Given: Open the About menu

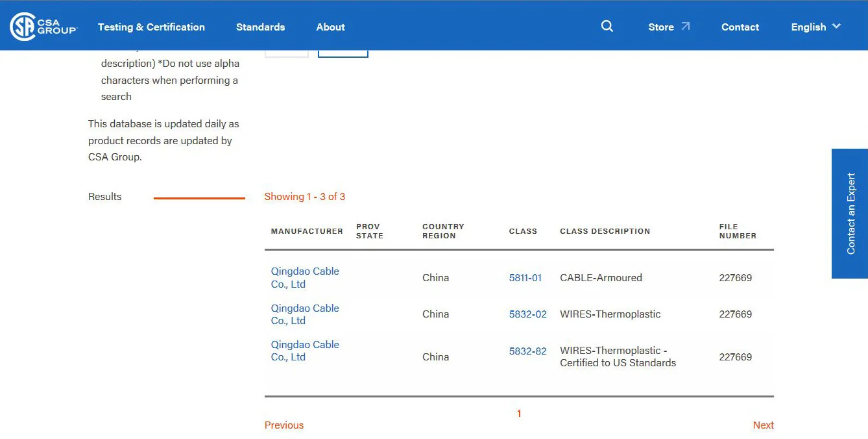Looking at the screenshot, I should [330, 27].
